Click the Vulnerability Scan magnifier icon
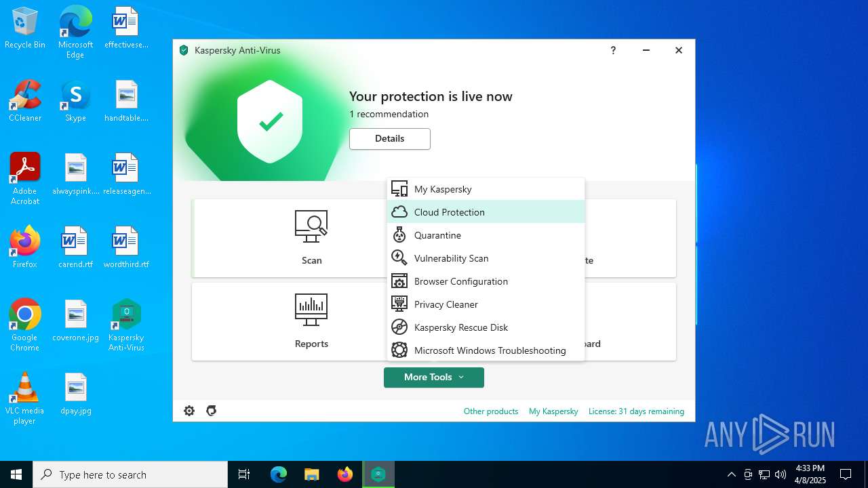 click(399, 258)
